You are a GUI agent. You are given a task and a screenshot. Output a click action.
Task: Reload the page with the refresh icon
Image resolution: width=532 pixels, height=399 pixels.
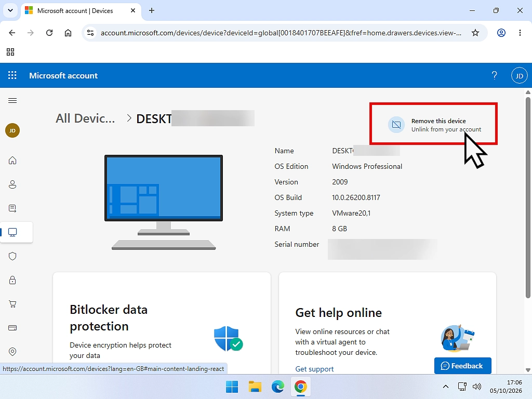click(x=49, y=33)
